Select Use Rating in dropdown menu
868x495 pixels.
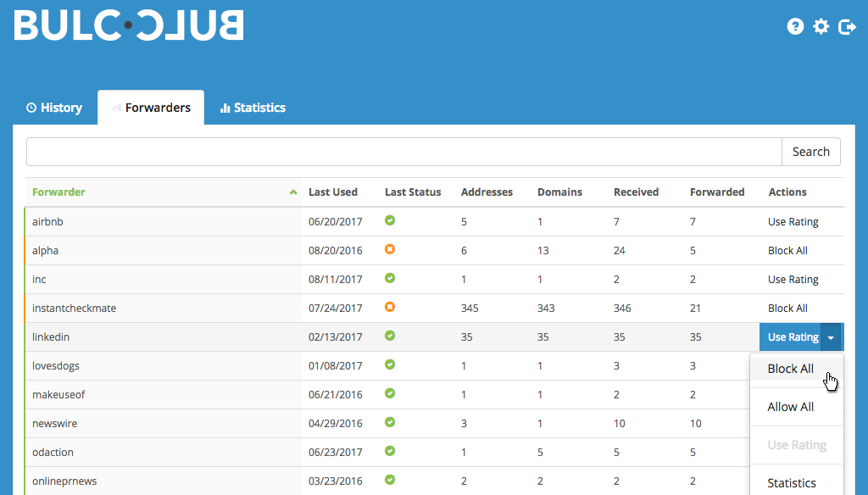797,445
